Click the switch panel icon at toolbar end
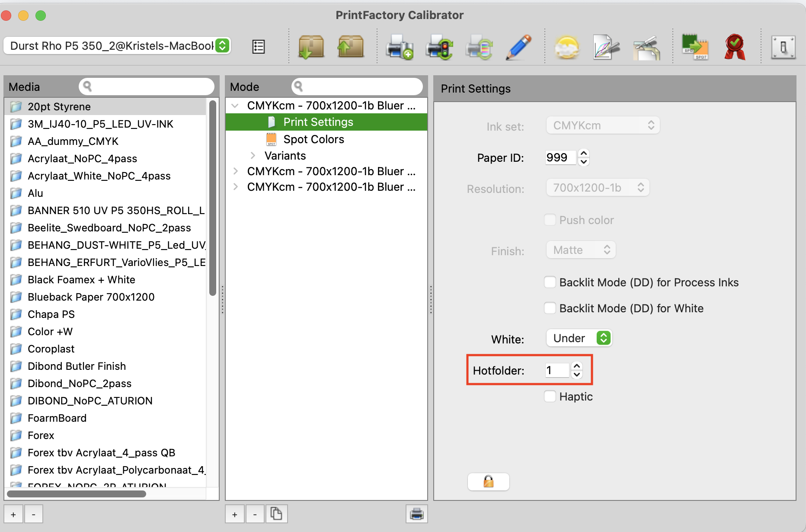The width and height of the screenshot is (806, 532). [x=783, y=47]
